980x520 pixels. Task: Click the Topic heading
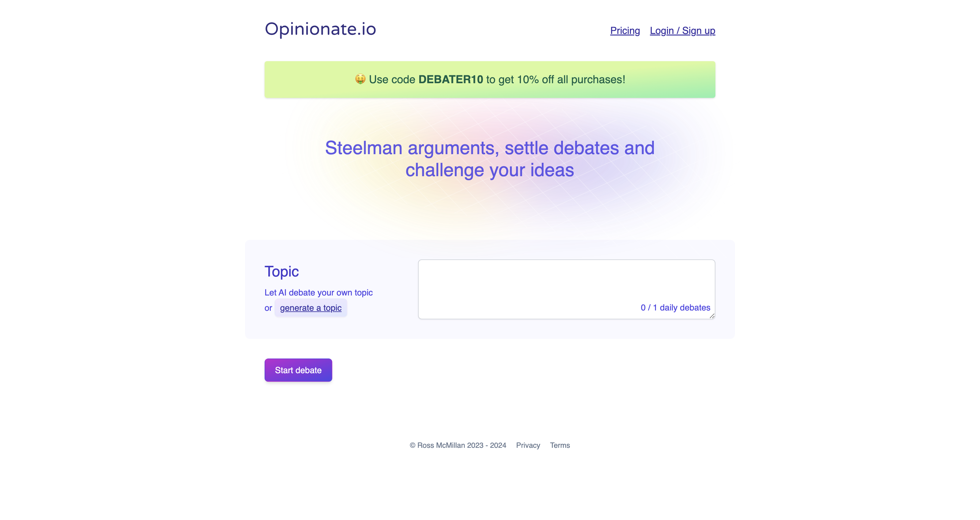(281, 271)
